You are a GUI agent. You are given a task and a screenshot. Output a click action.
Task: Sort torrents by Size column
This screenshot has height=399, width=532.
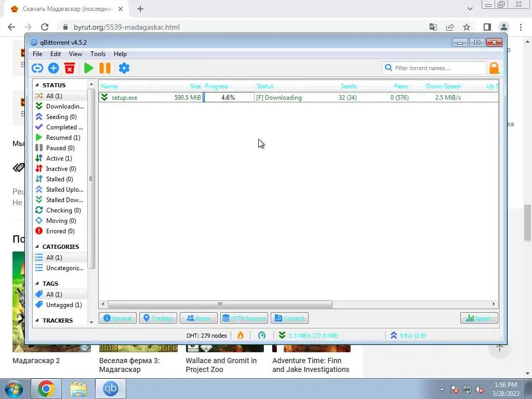pyautogui.click(x=177, y=86)
